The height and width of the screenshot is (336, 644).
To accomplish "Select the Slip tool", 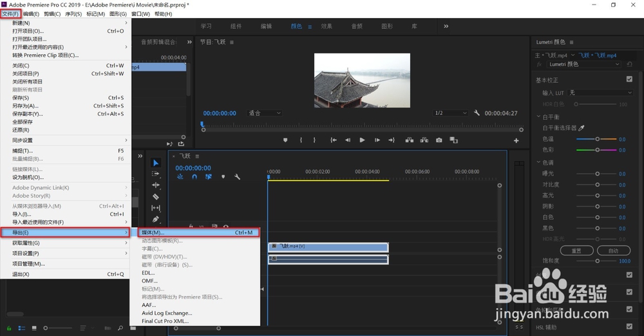I will click(x=156, y=208).
